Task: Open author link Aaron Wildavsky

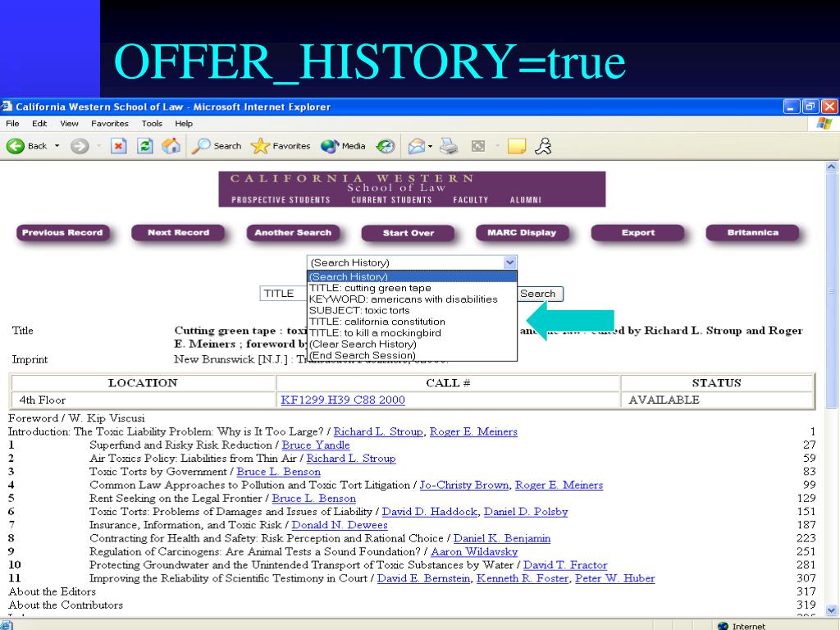Action: tap(474, 552)
